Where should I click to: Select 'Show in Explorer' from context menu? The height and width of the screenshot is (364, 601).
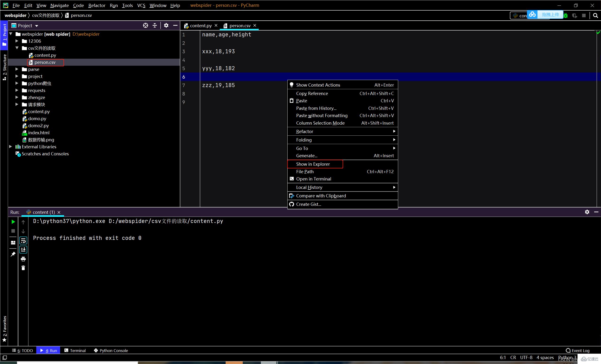(312, 164)
